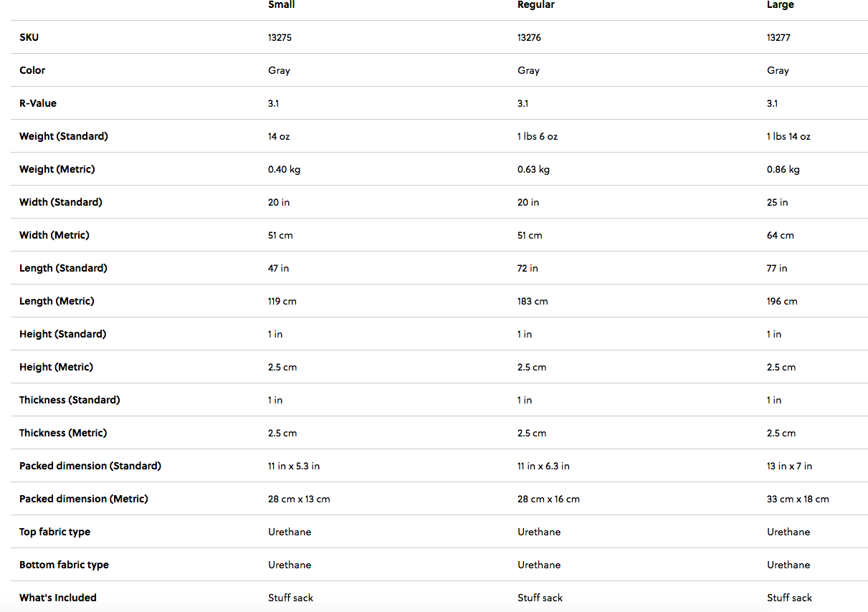Screen dimensions: 868x612
Task: Click the Large column header
Action: coord(780,5)
